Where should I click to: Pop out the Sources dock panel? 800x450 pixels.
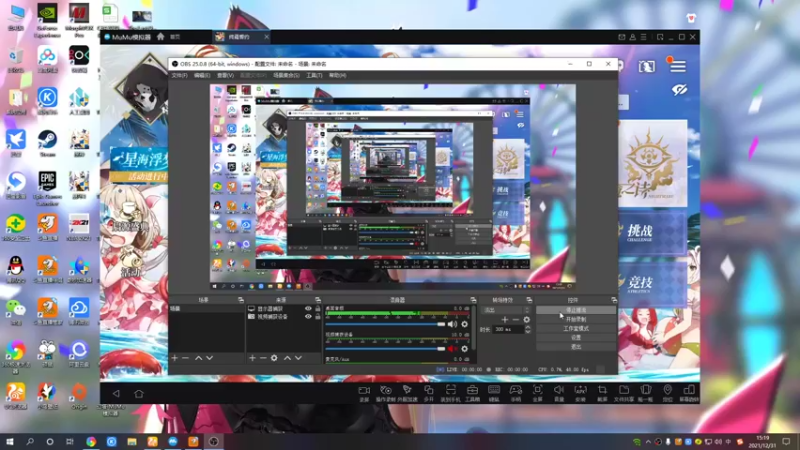tap(318, 300)
